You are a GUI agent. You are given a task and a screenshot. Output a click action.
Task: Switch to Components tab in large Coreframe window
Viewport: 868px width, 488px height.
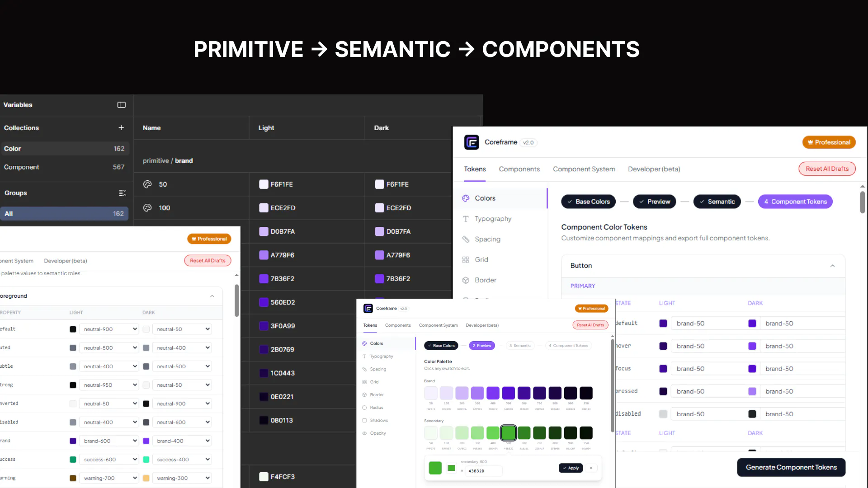(519, 169)
